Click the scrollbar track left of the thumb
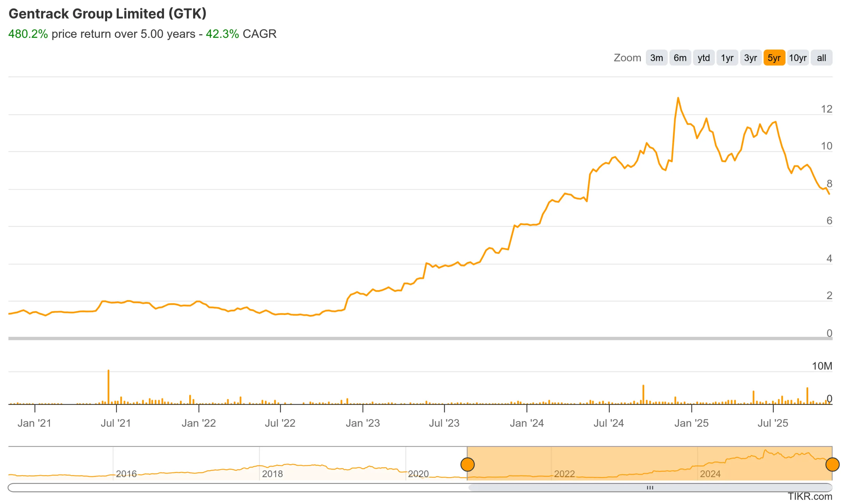The image size is (841, 504). [x=238, y=488]
